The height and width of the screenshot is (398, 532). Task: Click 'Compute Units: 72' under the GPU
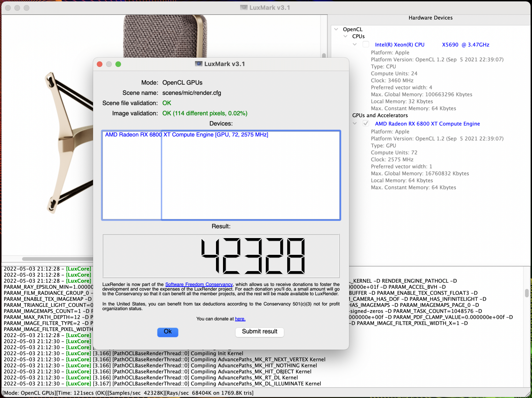coord(394,153)
